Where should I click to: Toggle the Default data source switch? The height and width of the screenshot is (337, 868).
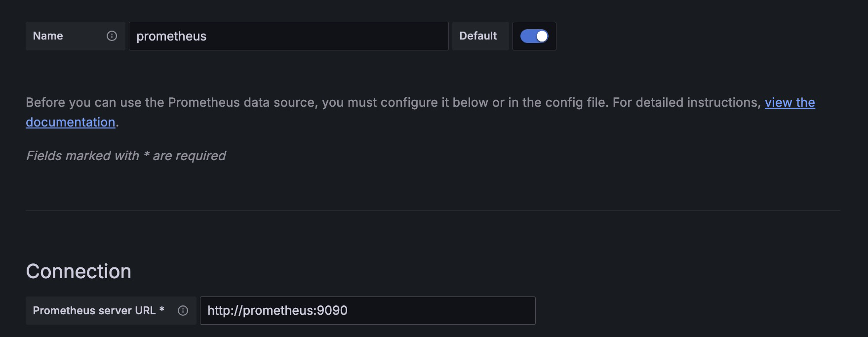(534, 36)
